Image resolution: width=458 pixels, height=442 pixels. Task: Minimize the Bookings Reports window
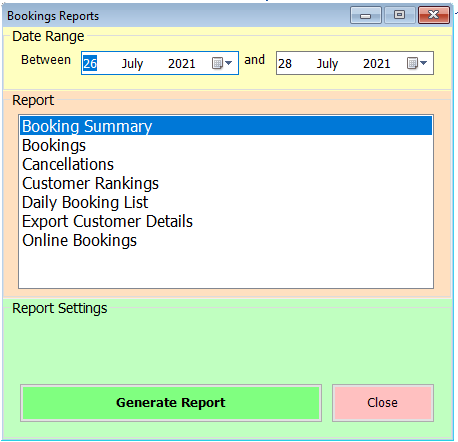[x=366, y=15]
